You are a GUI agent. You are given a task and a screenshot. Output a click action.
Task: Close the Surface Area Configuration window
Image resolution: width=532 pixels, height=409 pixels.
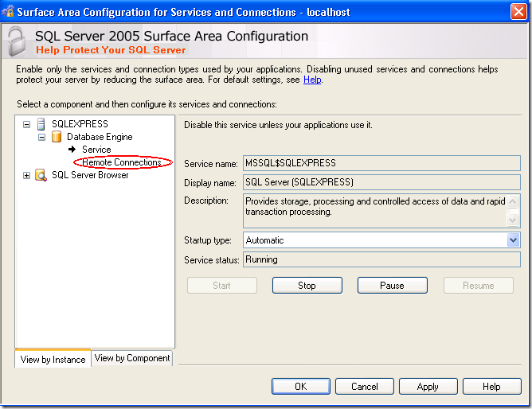(518, 11)
